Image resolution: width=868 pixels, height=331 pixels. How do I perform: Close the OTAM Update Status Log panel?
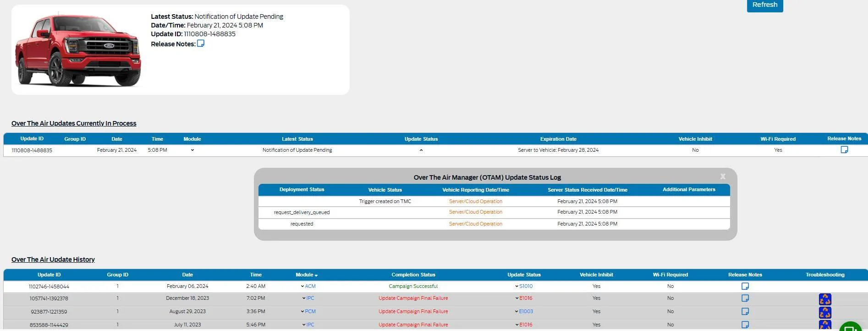(723, 177)
